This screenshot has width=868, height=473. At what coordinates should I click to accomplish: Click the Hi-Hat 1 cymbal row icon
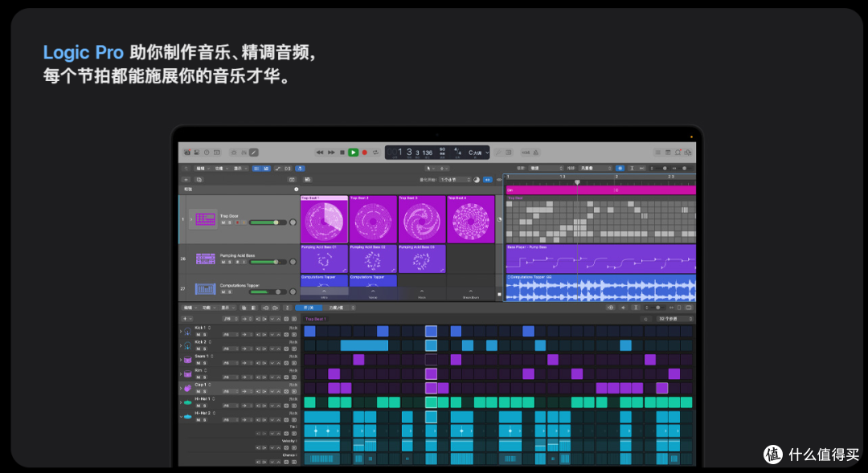(187, 402)
